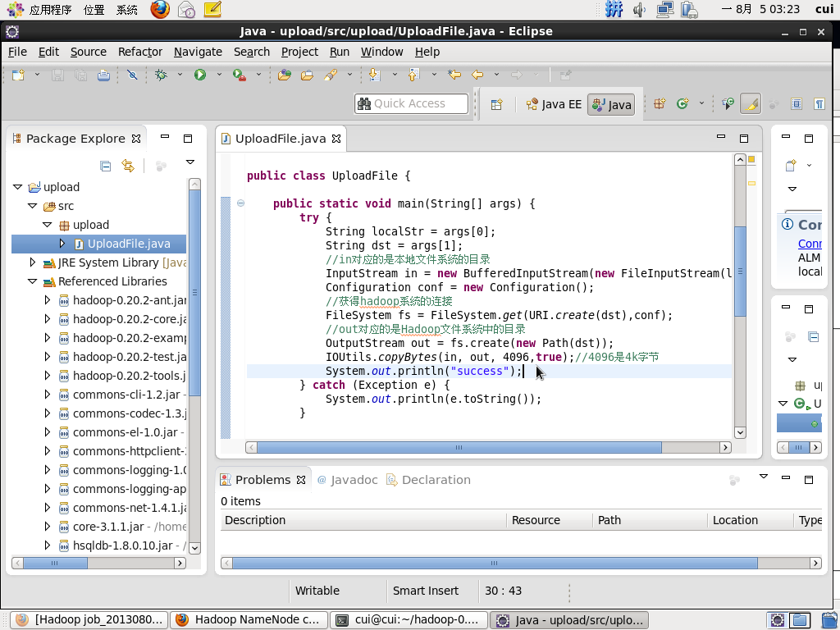Click the editor horizontal scrollbar
This screenshot has width=840, height=630.
459,448
